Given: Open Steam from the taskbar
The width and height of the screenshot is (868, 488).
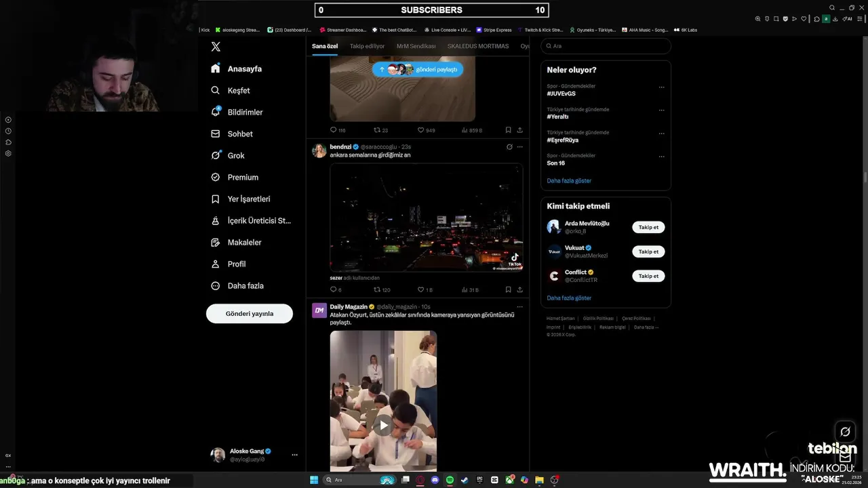Looking at the screenshot, I should (465, 480).
